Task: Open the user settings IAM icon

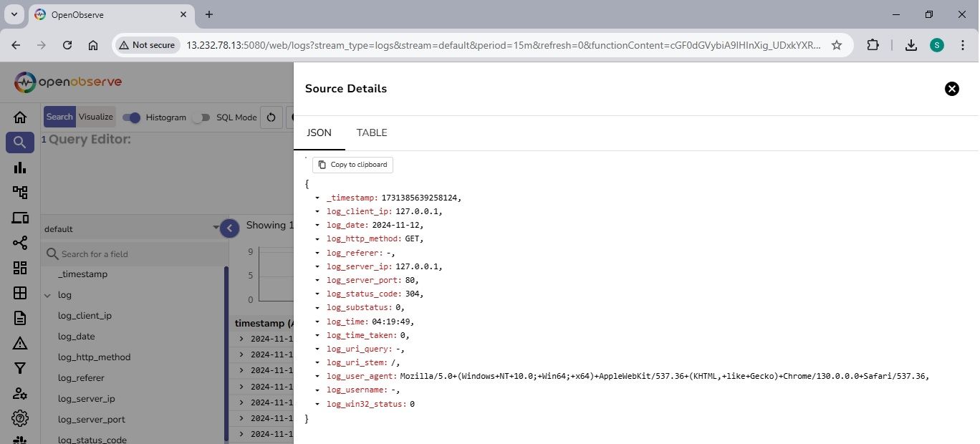Action: click(20, 393)
